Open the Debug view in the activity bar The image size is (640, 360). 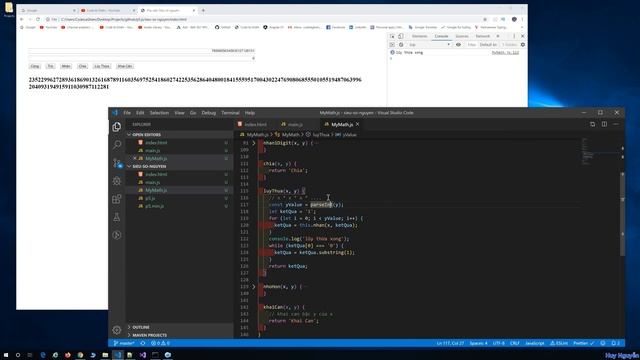click(117, 181)
